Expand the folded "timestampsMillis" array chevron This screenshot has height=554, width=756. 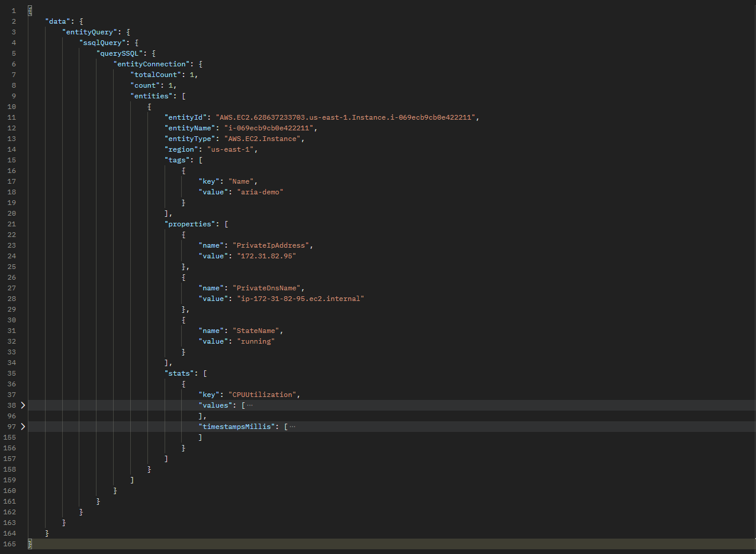(23, 427)
